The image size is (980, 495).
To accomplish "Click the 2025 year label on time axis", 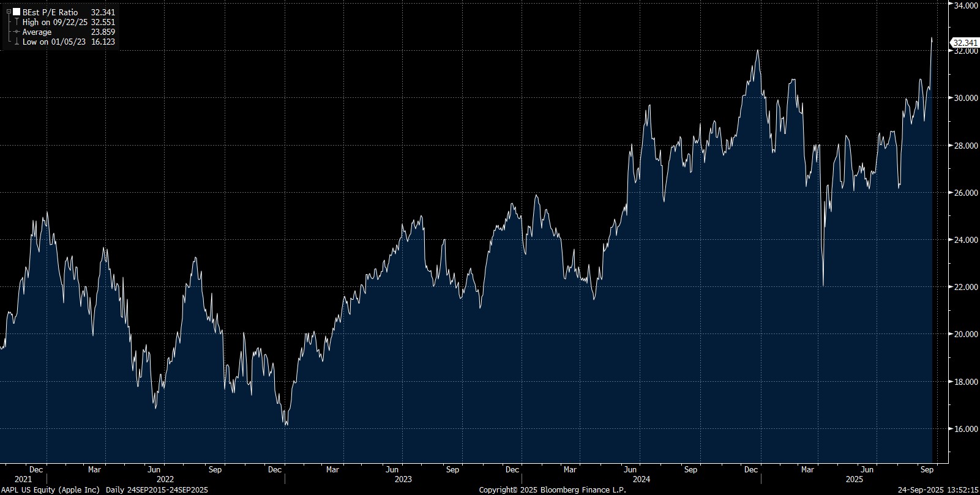I will pos(854,480).
